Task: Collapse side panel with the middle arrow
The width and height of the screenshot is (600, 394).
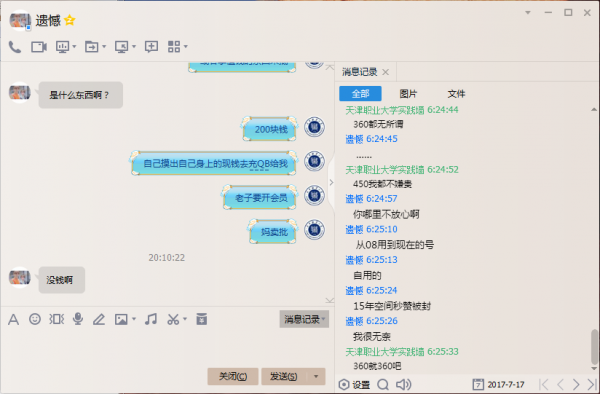Action: [x=331, y=182]
